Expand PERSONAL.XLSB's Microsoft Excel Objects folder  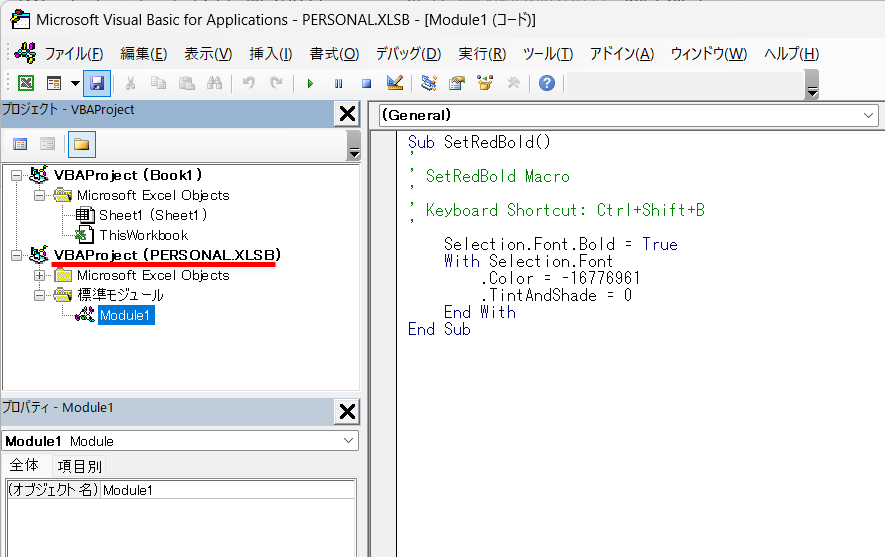[39, 275]
